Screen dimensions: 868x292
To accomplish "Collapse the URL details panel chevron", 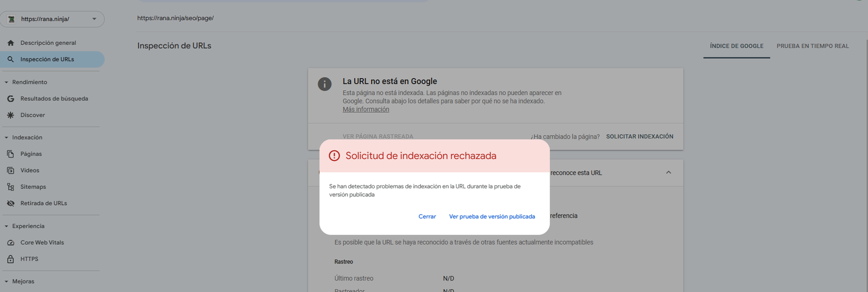I will tap(668, 173).
